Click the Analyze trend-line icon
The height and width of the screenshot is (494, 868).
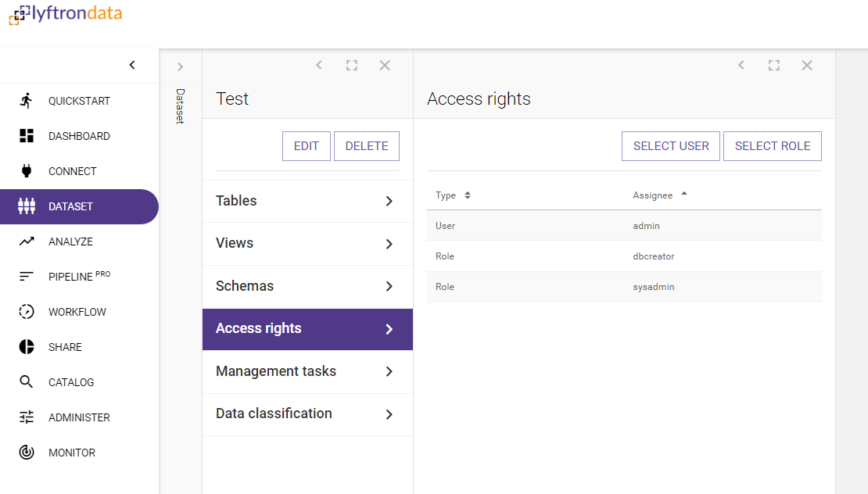(26, 242)
